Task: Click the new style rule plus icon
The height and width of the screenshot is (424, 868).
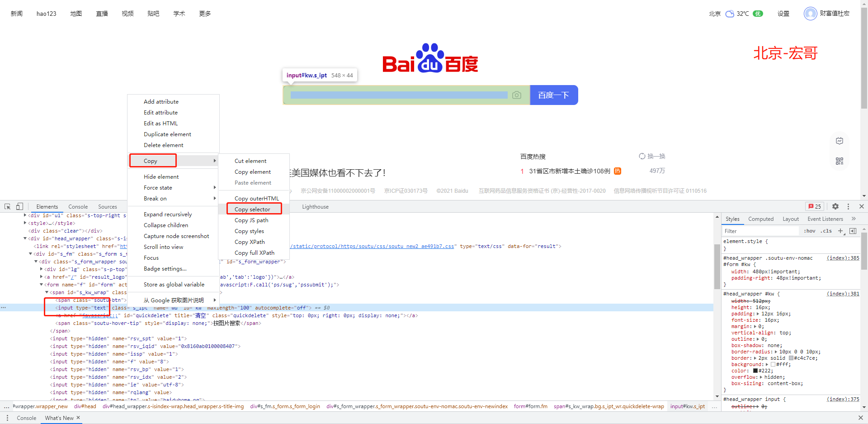Action: click(840, 231)
